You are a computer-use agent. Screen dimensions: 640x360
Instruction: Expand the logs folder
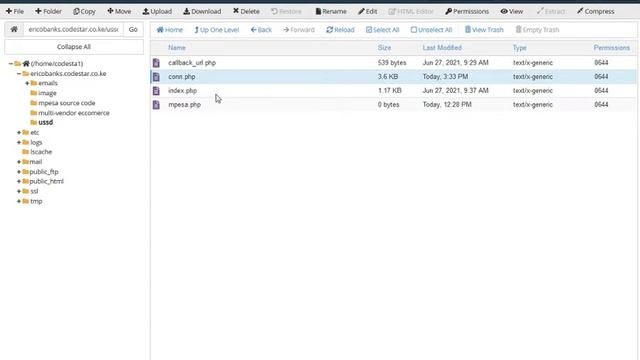click(x=19, y=142)
